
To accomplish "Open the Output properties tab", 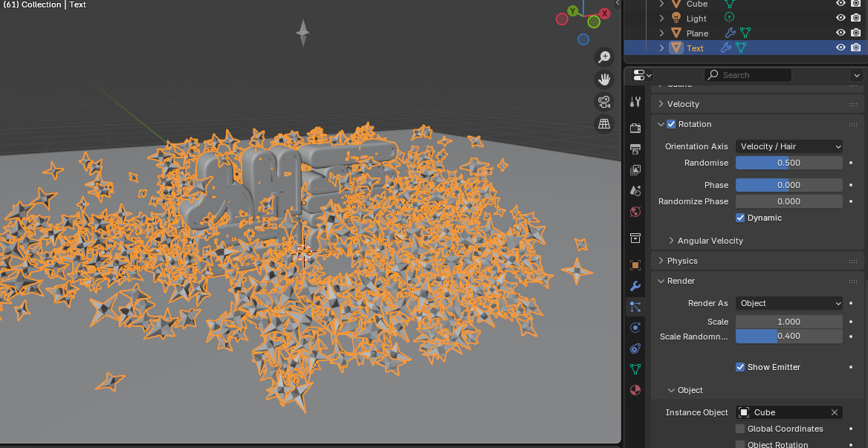I will pos(635,149).
